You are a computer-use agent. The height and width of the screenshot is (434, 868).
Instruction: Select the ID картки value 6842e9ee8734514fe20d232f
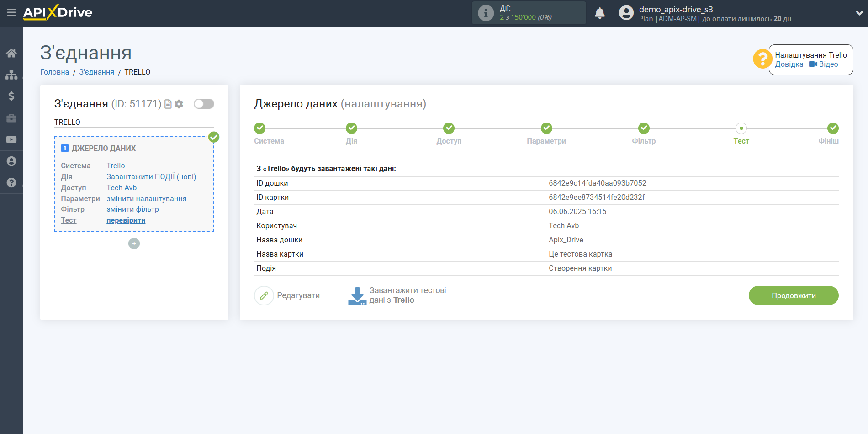597,197
